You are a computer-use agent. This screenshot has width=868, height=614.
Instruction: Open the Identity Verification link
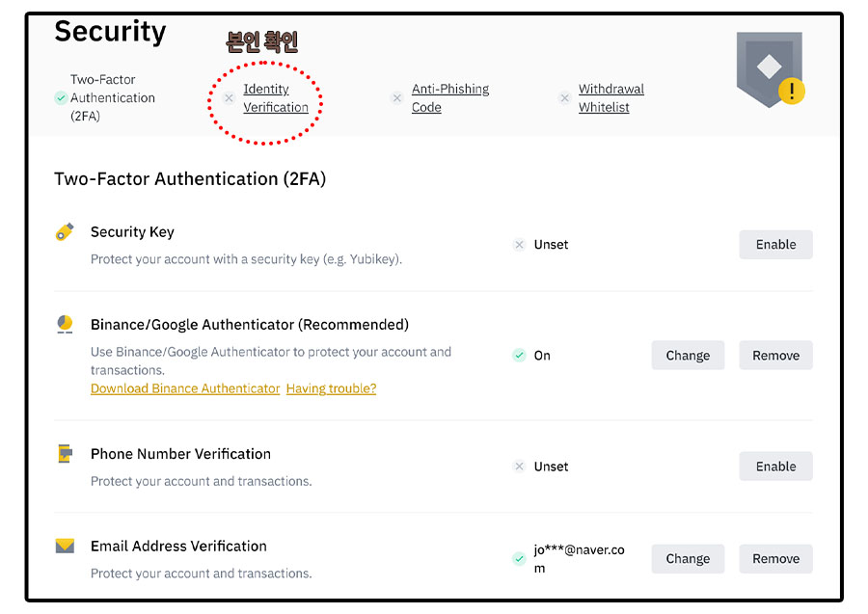pyautogui.click(x=276, y=98)
